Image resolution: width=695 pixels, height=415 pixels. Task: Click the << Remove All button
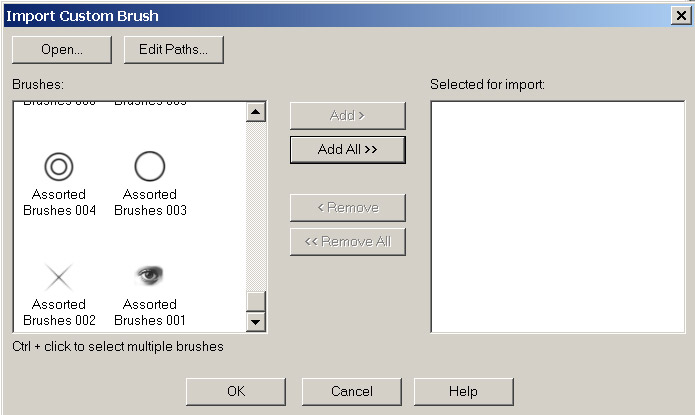click(347, 241)
